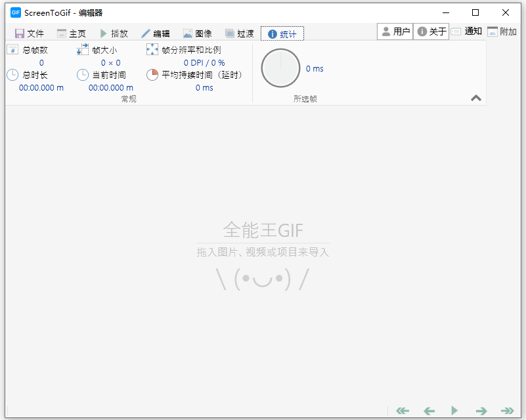Click the 常规 group label
This screenshot has width=526, height=420.
tap(129, 98)
